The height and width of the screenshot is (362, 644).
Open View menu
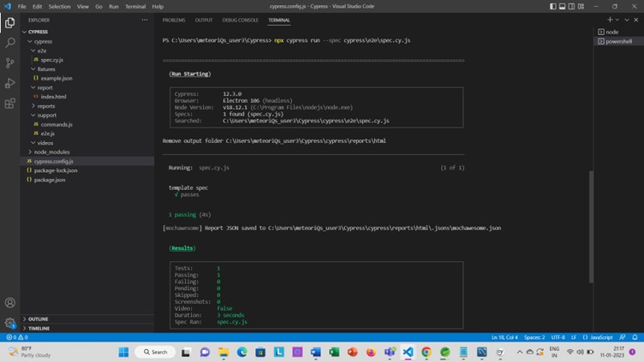tap(83, 7)
